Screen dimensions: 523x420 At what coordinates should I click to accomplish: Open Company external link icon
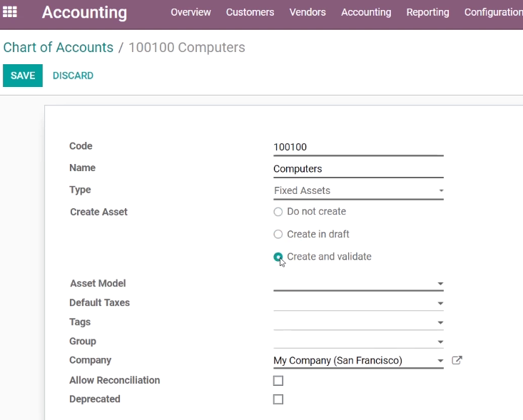pyautogui.click(x=457, y=360)
